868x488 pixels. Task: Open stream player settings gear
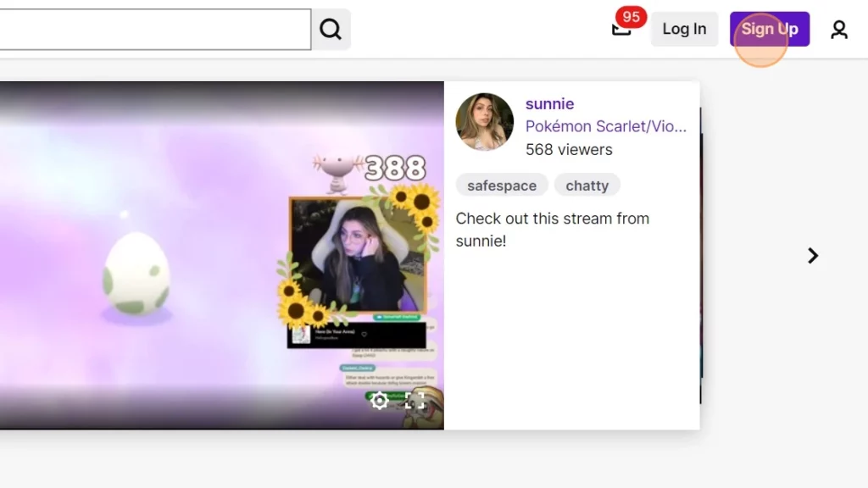pos(379,400)
